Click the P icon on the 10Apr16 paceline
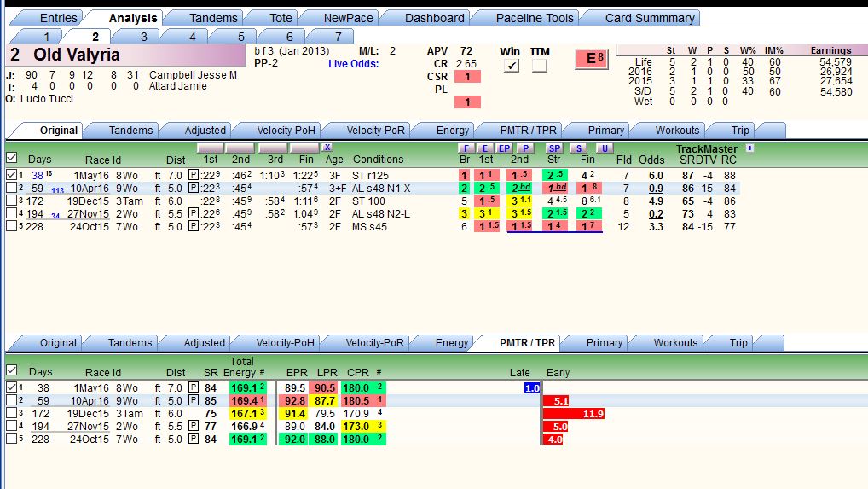868x489 pixels. [x=194, y=188]
